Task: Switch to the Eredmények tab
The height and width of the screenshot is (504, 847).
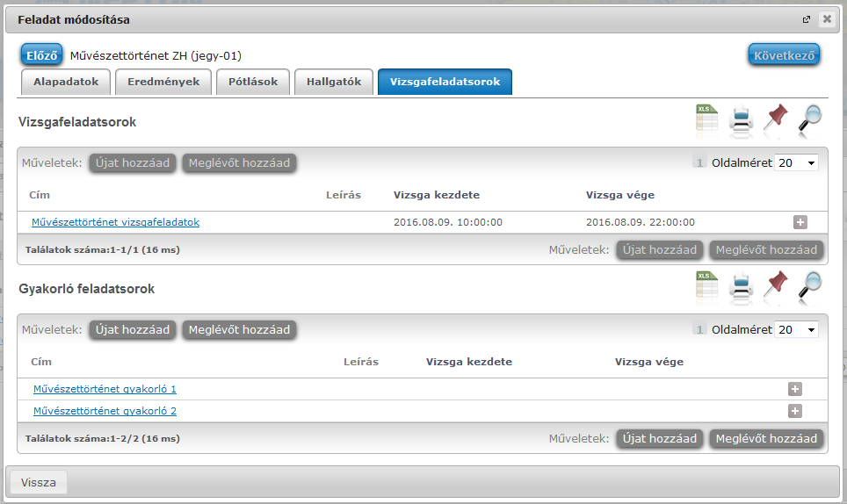Action: (163, 82)
